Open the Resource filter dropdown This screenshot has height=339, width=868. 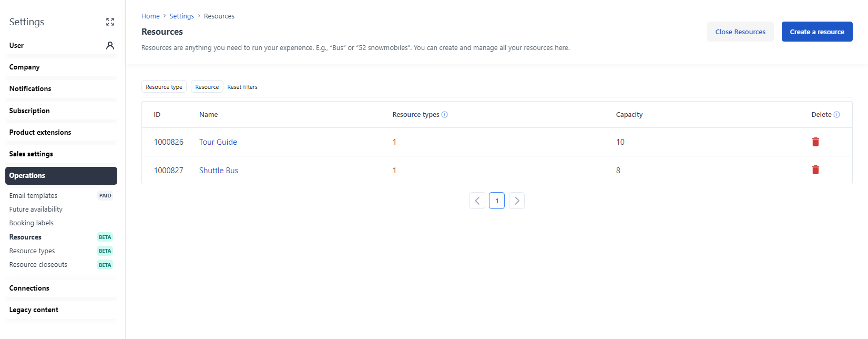[x=207, y=87]
